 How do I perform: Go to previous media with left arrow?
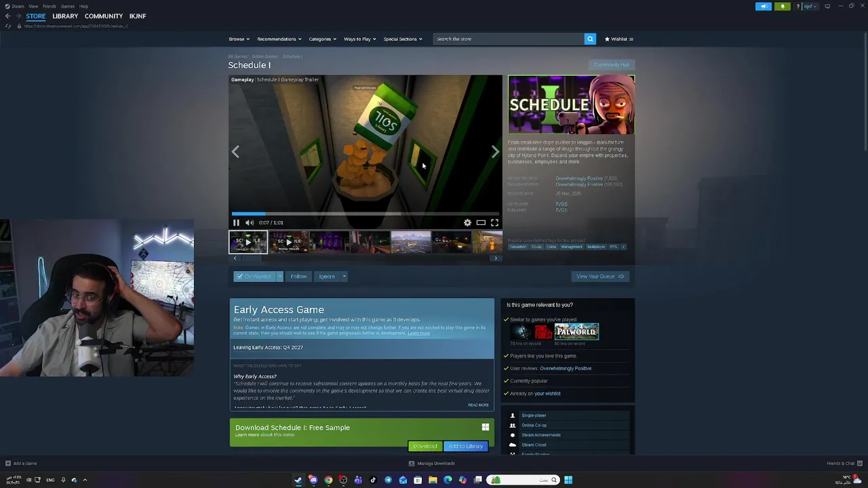pyautogui.click(x=235, y=152)
